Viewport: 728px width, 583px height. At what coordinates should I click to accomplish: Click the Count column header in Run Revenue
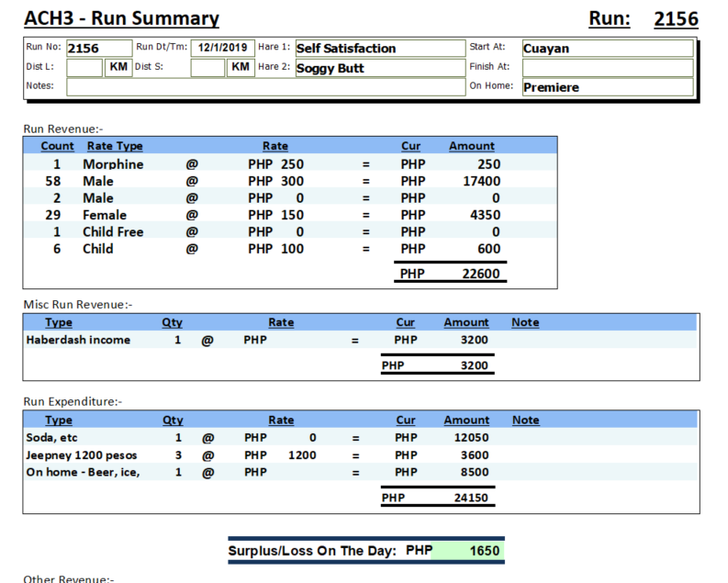[x=57, y=146]
